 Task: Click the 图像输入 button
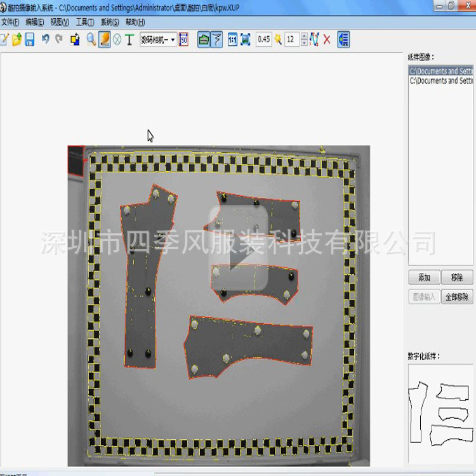coord(424,297)
